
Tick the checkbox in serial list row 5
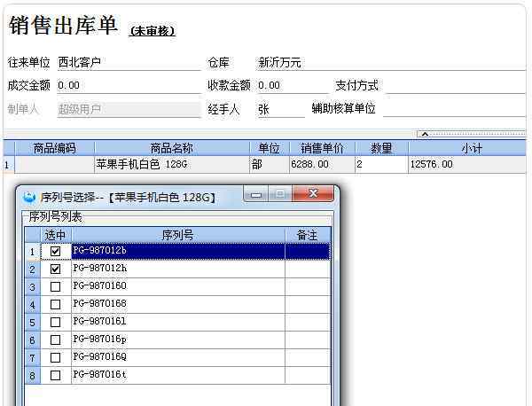(x=55, y=322)
